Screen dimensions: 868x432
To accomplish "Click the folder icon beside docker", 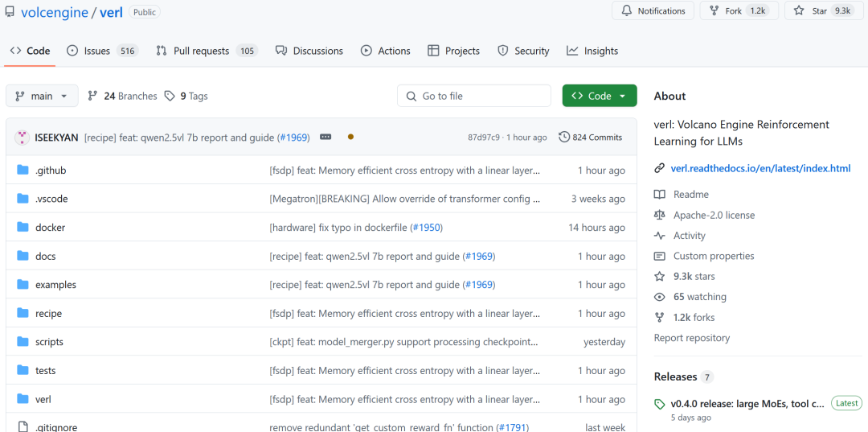I will tap(23, 227).
